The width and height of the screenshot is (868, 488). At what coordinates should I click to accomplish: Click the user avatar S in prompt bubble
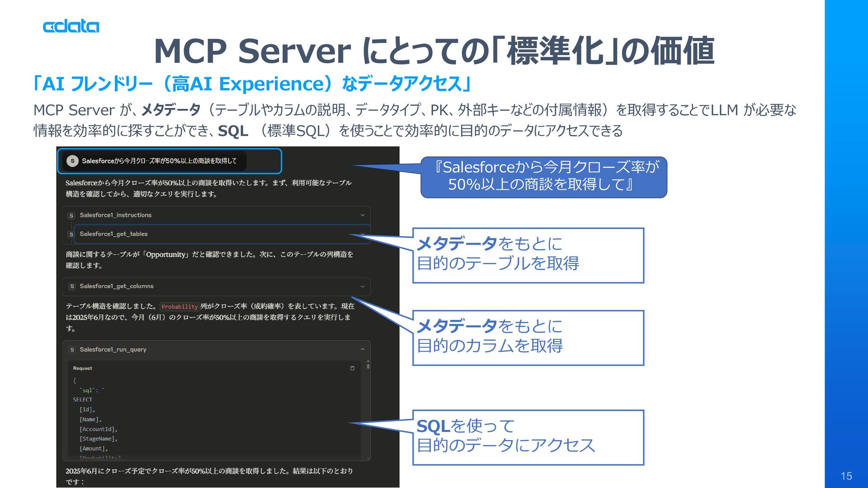(72, 161)
